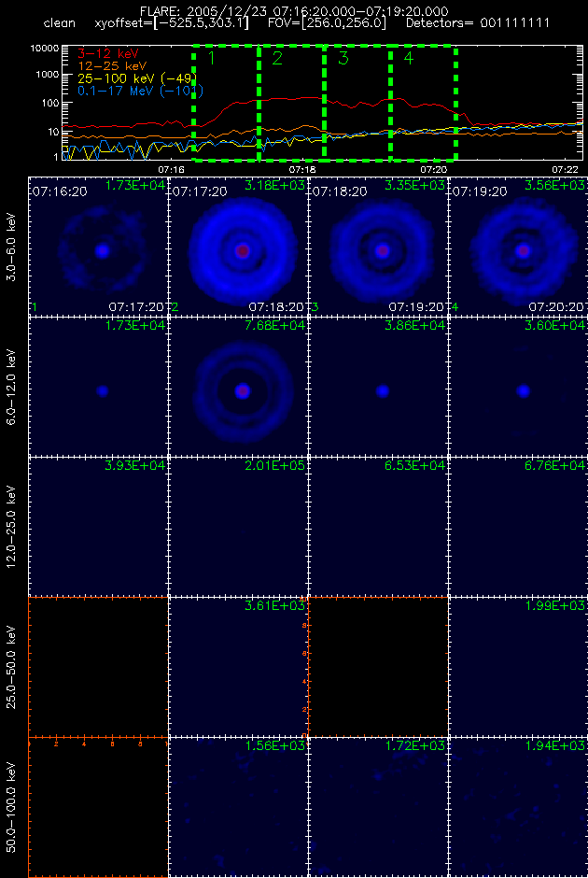Viewport: 588px width, 878px height.
Task: Select the 6.0-12.0 keV panel labeled 3.86E+04
Action: [x=379, y=387]
